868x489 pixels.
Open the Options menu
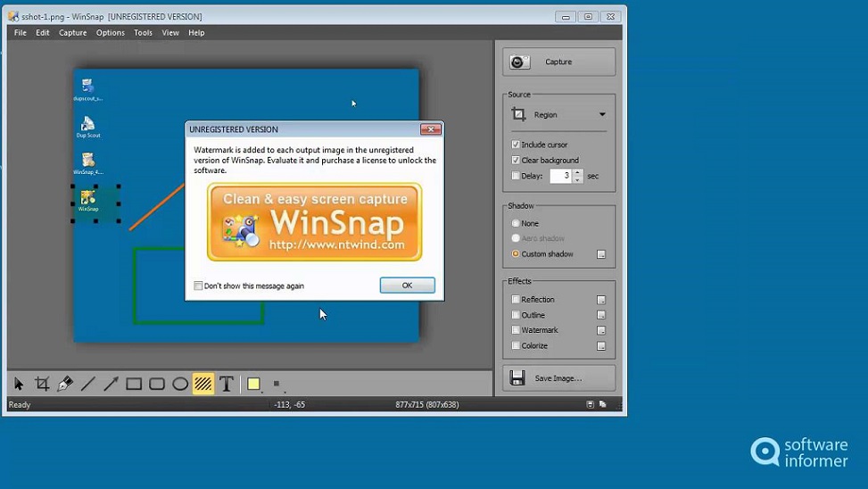(x=110, y=33)
